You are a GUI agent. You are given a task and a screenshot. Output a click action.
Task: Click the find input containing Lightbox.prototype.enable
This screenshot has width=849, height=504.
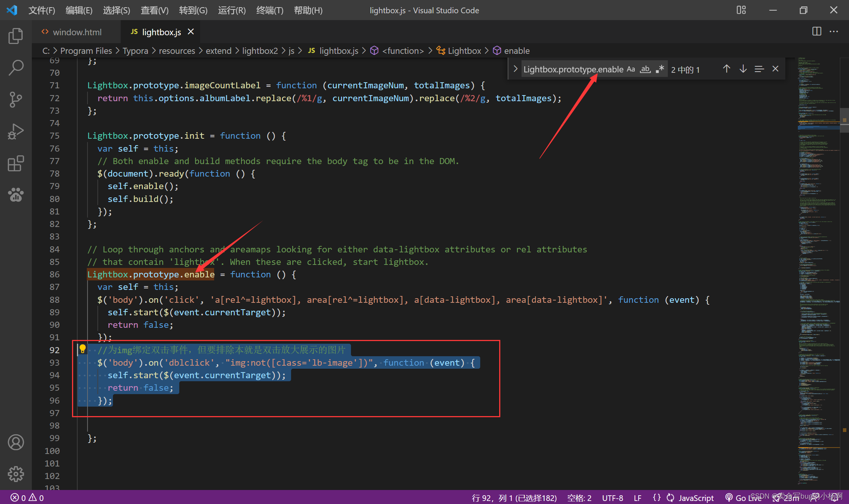pyautogui.click(x=573, y=69)
